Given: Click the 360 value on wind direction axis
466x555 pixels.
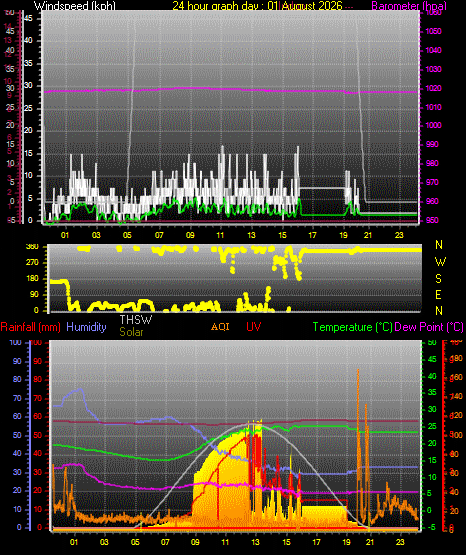Looking at the screenshot, I should coord(32,247).
